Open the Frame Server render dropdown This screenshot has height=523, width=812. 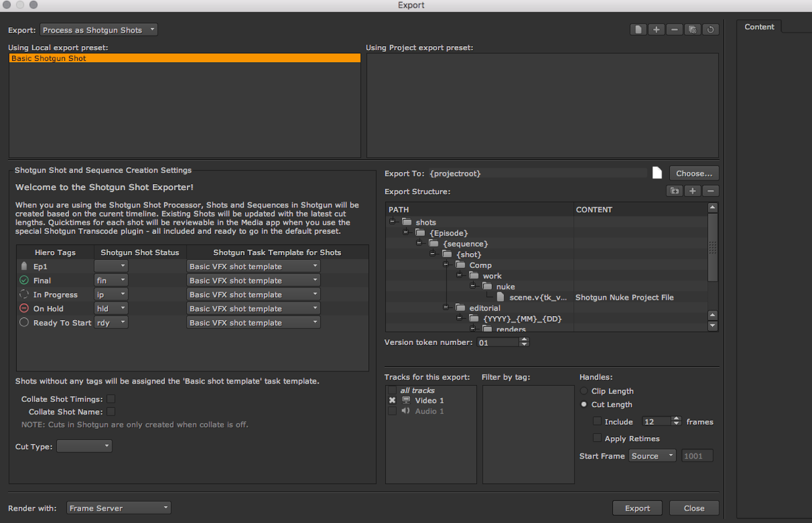click(x=119, y=508)
